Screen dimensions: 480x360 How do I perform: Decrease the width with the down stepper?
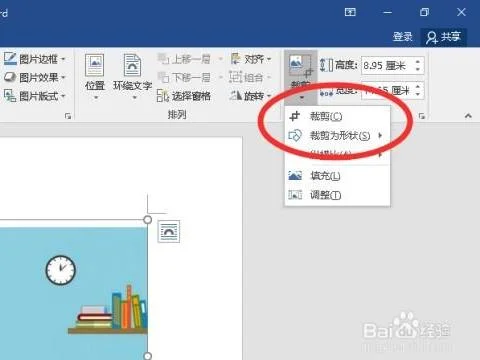(x=418, y=94)
